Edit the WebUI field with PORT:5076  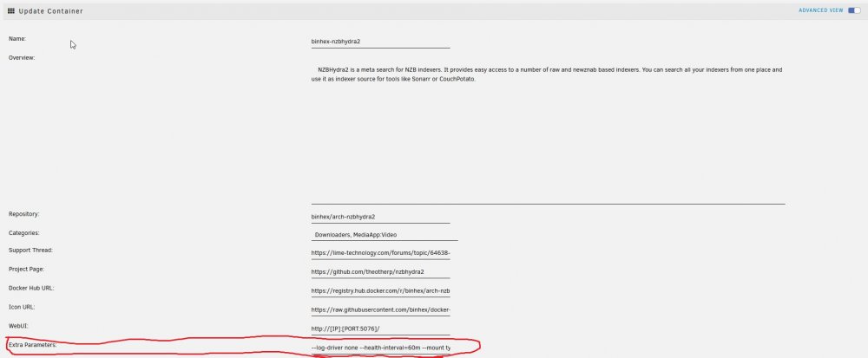380,329
